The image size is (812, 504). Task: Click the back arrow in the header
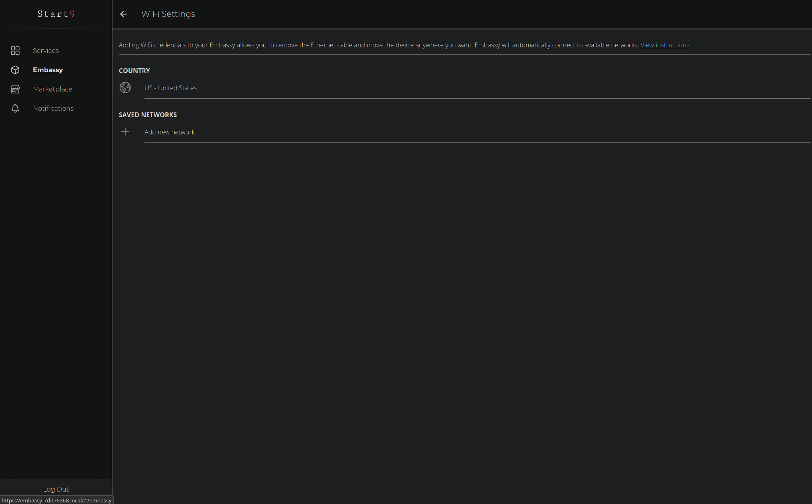click(124, 14)
